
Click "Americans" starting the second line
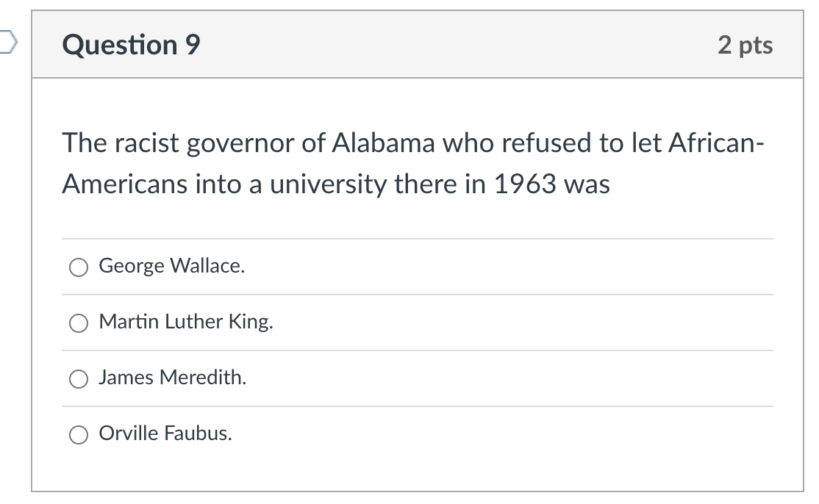[125, 184]
